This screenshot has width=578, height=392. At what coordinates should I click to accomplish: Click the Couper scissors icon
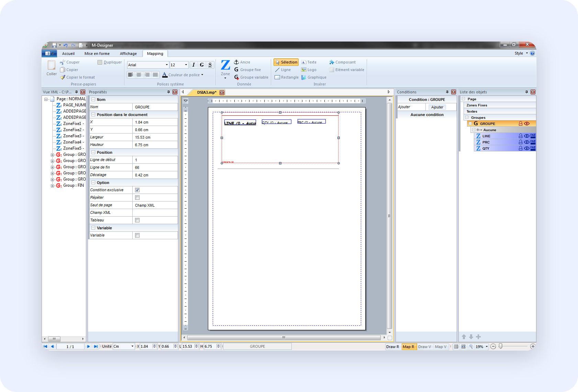tap(62, 62)
